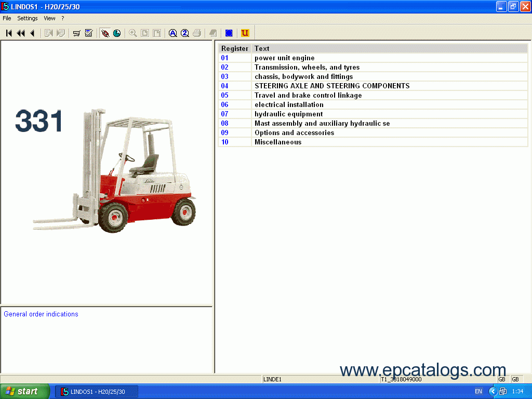This screenshot has height=399, width=532.
Task: Click the greyed next document page icon
Action: tap(61, 33)
